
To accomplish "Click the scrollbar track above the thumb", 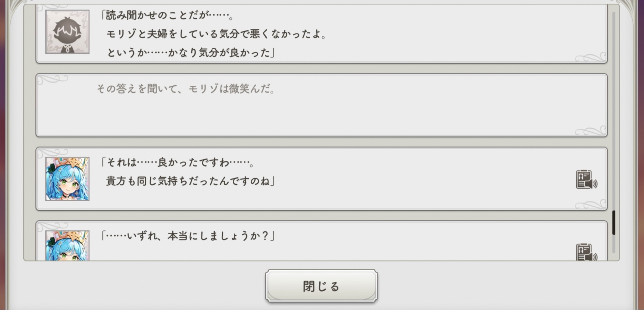I will click(x=614, y=110).
